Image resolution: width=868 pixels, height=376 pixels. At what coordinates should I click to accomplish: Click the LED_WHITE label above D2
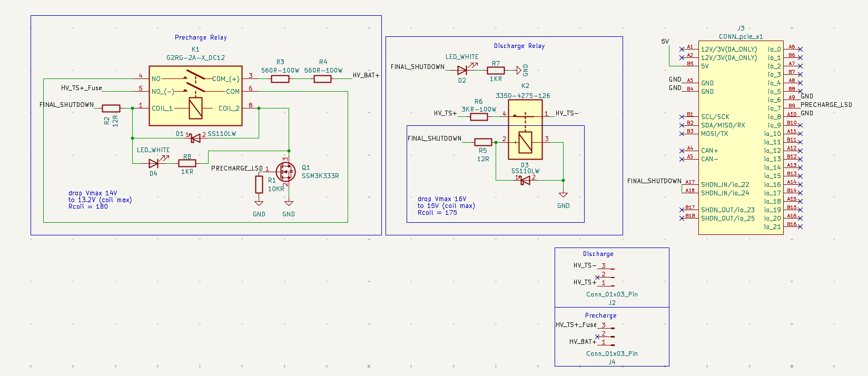pyautogui.click(x=462, y=57)
